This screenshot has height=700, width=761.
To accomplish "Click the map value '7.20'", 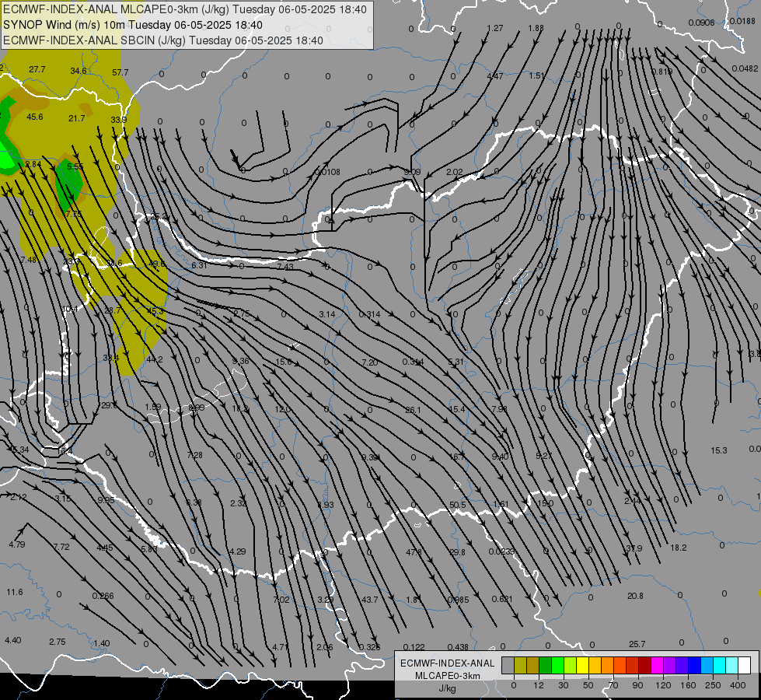I will pos(370,362).
